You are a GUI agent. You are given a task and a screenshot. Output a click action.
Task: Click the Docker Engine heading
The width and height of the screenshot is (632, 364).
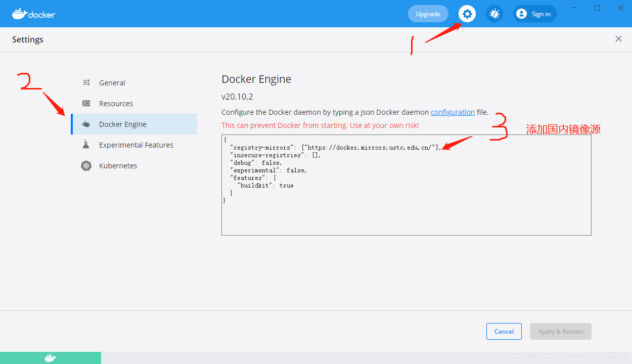tap(256, 79)
